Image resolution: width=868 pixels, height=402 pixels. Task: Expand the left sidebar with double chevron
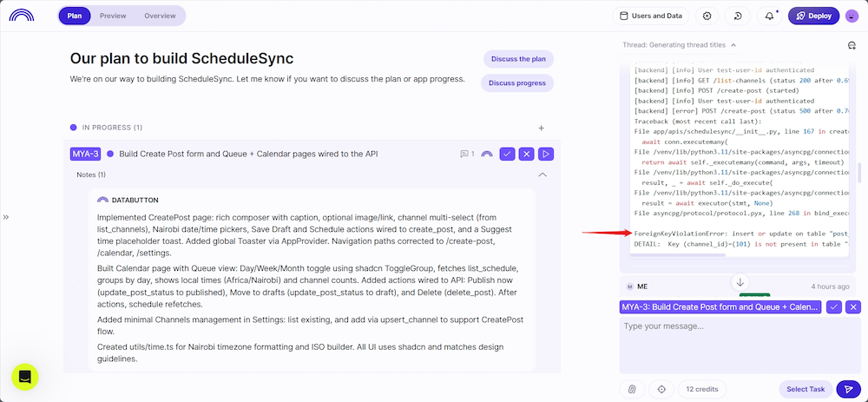tap(5, 217)
